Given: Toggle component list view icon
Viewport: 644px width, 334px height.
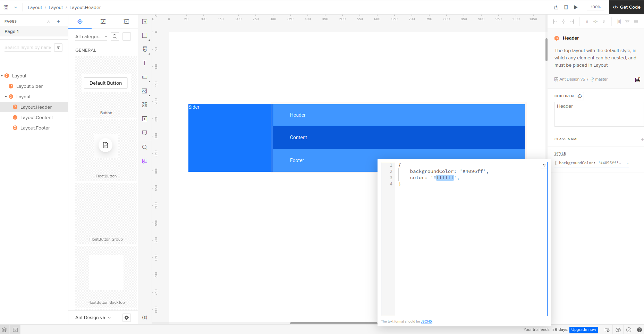Looking at the screenshot, I should pyautogui.click(x=127, y=36).
